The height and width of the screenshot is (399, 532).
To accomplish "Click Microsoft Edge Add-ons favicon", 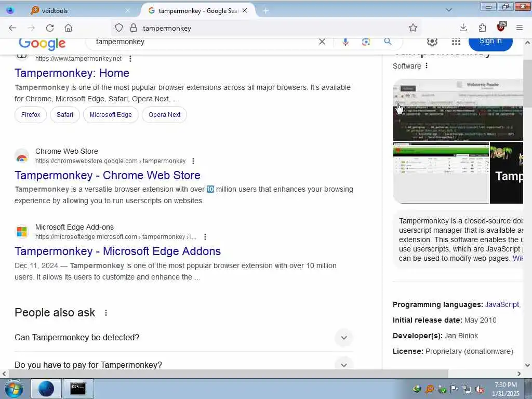I will coord(22,232).
